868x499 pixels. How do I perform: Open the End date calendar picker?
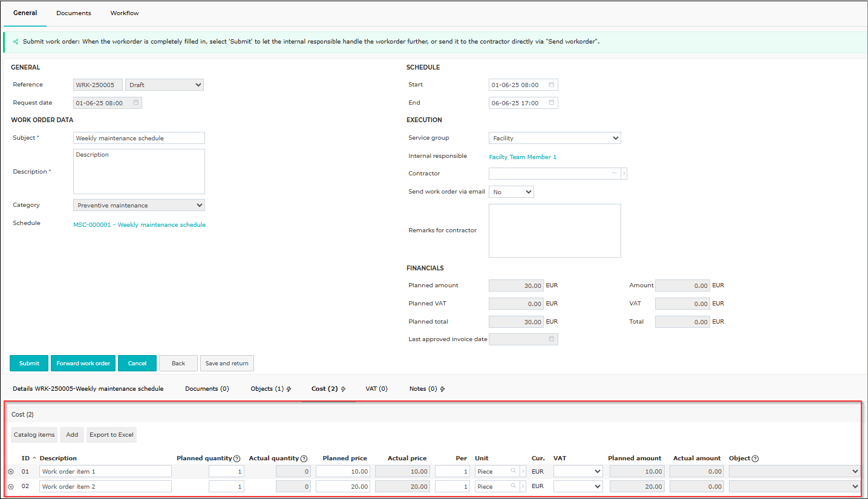coord(551,103)
